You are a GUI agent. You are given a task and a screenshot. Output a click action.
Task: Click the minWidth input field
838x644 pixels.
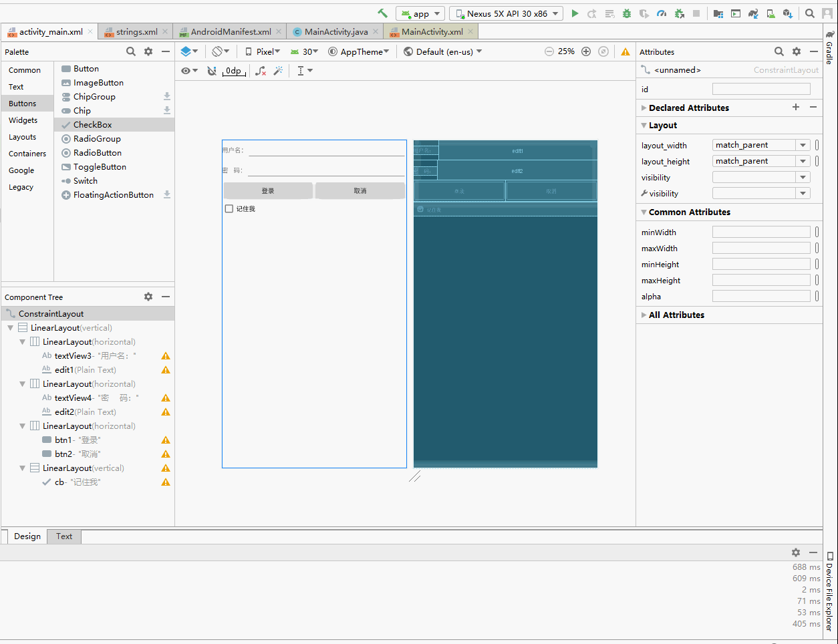761,232
